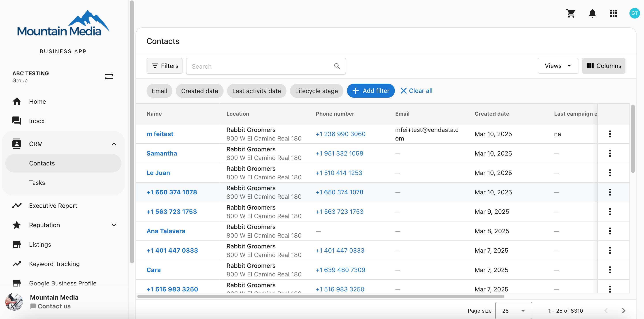Open the Created date filter chip
This screenshot has height=319, width=644.
tap(200, 91)
